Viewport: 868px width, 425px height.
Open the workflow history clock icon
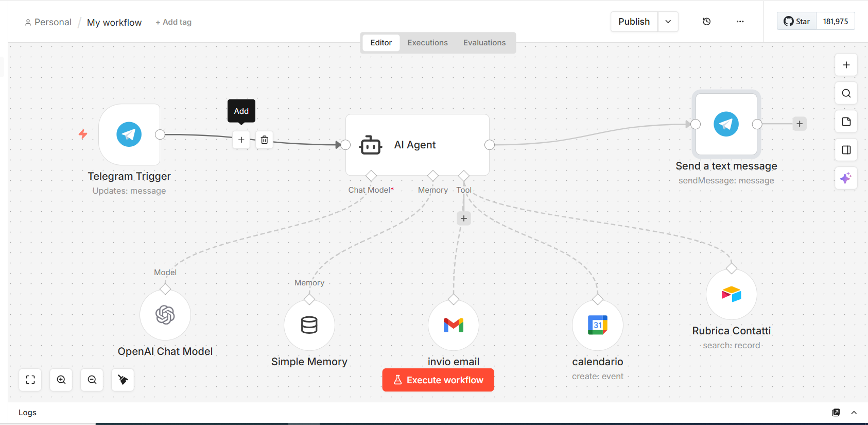coord(707,22)
